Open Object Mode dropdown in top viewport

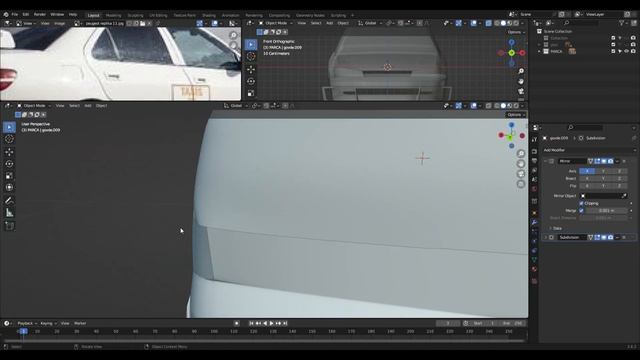[x=276, y=23]
